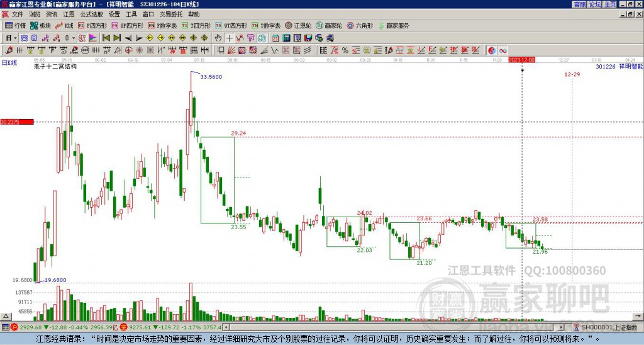Open the 公式选股 menu
The width and height of the screenshot is (644, 345).
[x=91, y=14]
